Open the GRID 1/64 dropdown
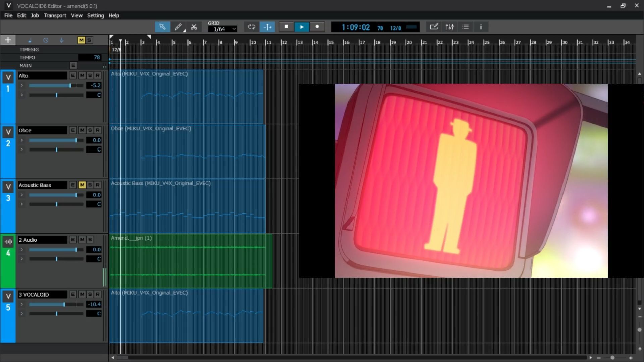The image size is (644, 362). point(223,29)
